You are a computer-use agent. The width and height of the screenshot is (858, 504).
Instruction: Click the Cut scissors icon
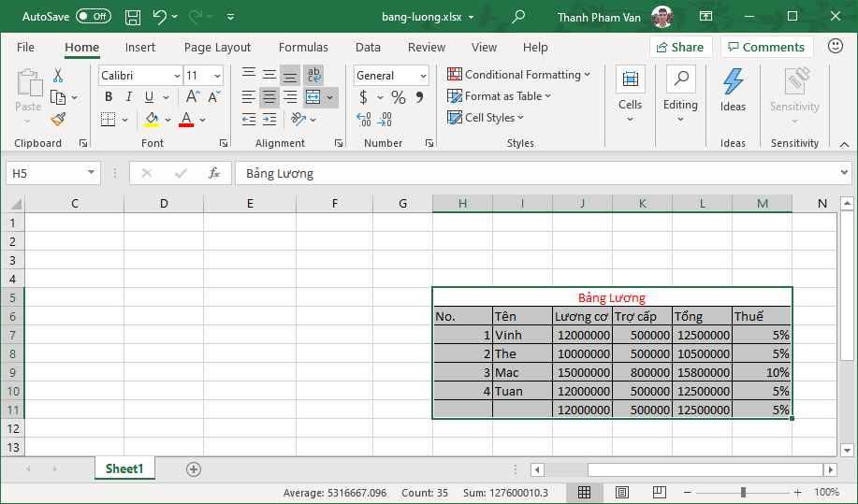point(58,75)
